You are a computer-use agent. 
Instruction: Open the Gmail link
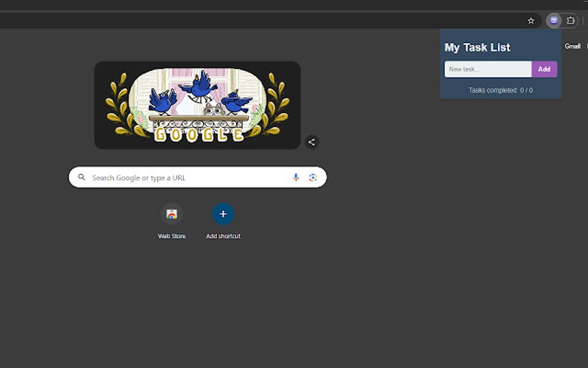pyautogui.click(x=572, y=46)
